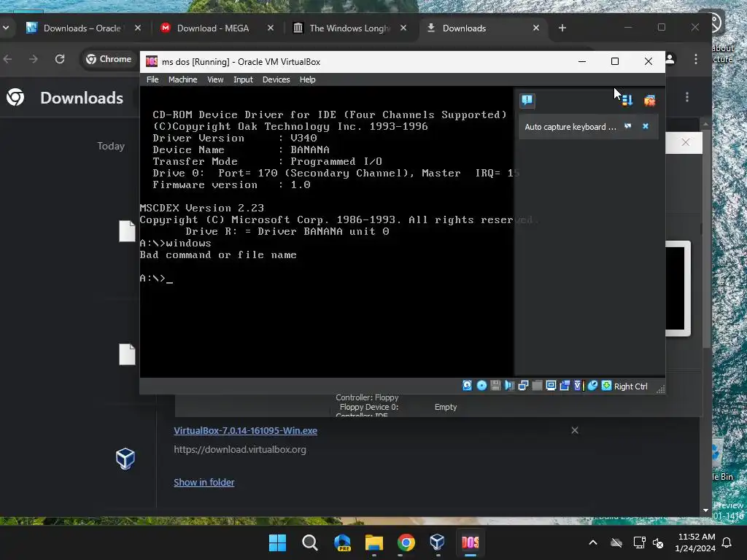Click the Auto capture keyboard notification text
Viewport: 747px width, 560px height.
[x=570, y=127]
